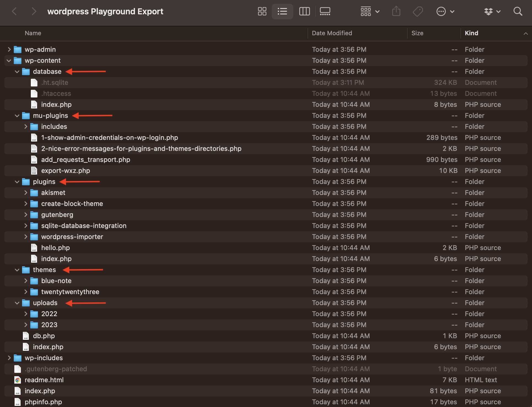The width and height of the screenshot is (532, 407).
Task: Open the Dropbox status dropdown
Action: 492,11
